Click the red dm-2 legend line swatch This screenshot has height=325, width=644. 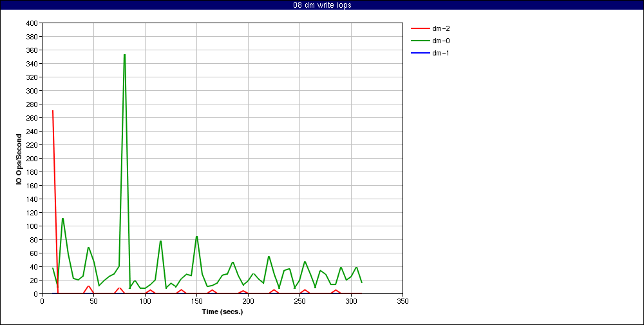[x=419, y=28]
